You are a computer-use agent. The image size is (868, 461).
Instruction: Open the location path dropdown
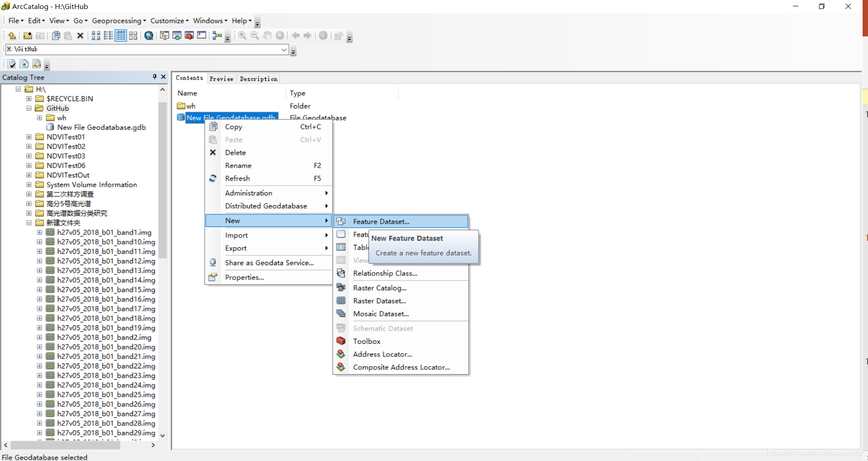(284, 49)
